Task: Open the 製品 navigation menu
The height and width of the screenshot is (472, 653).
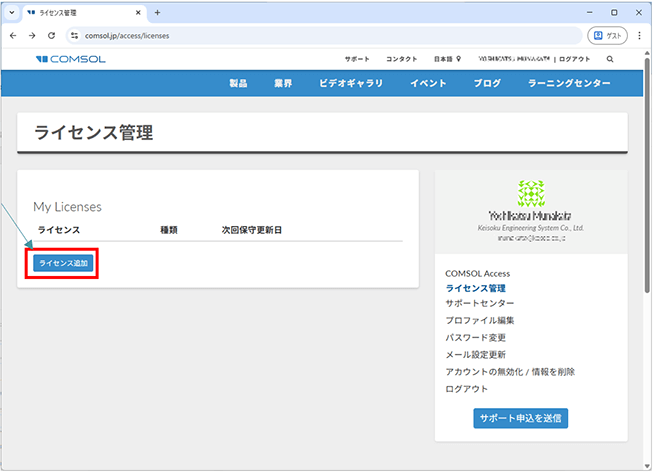Action: 238,83
